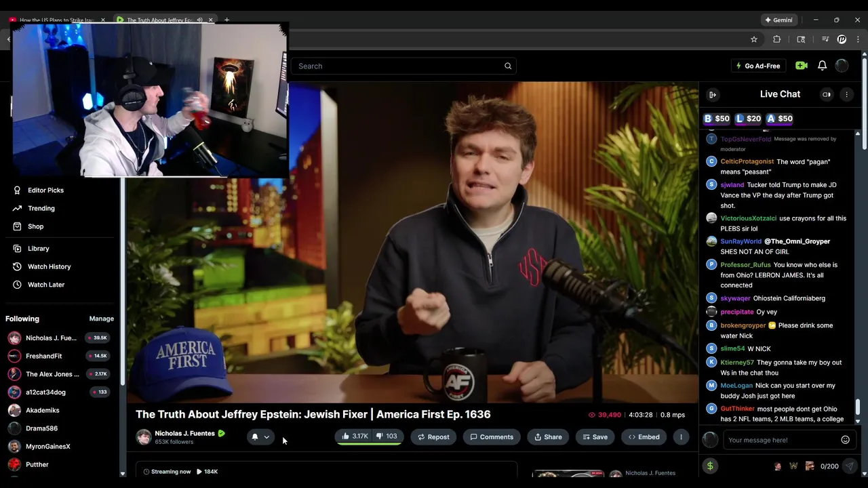Dislike the video with thumbs down 103
Image resolution: width=868 pixels, height=488 pixels.
[387, 436]
